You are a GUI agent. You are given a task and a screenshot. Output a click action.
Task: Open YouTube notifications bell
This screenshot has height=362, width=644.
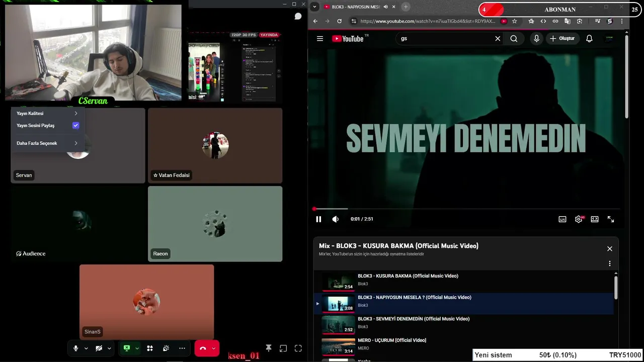pos(589,38)
